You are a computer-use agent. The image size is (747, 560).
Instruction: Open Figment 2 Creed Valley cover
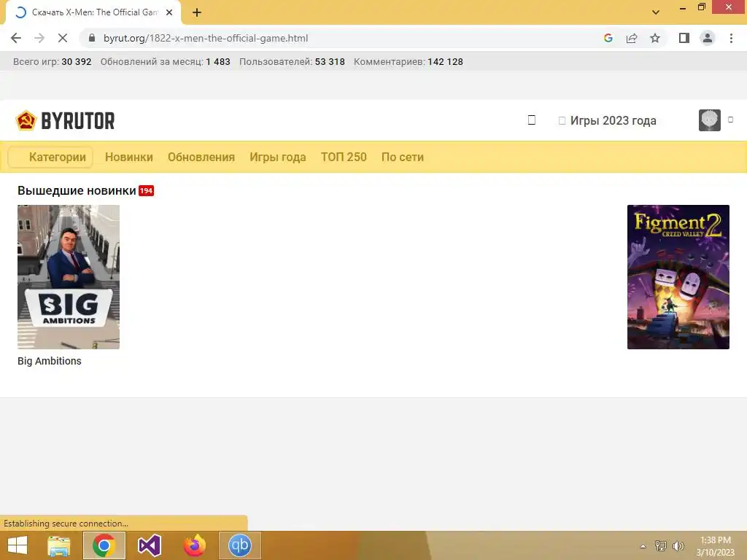point(678,277)
